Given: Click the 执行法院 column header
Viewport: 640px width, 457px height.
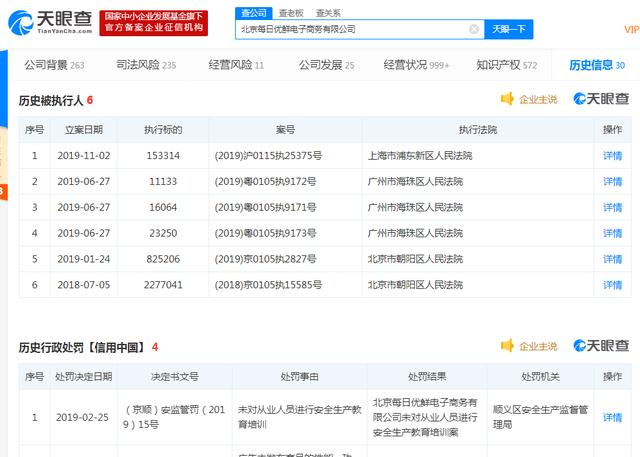Looking at the screenshot, I should pyautogui.click(x=478, y=130).
